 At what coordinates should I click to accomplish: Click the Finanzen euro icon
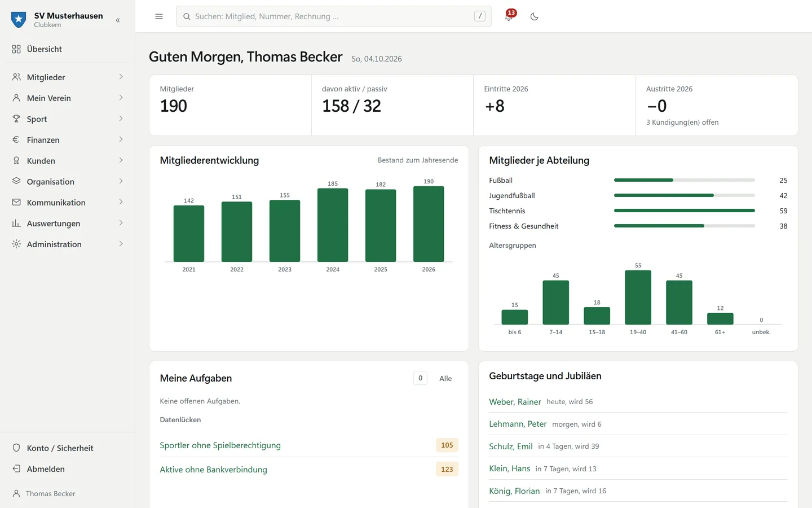pyautogui.click(x=16, y=139)
